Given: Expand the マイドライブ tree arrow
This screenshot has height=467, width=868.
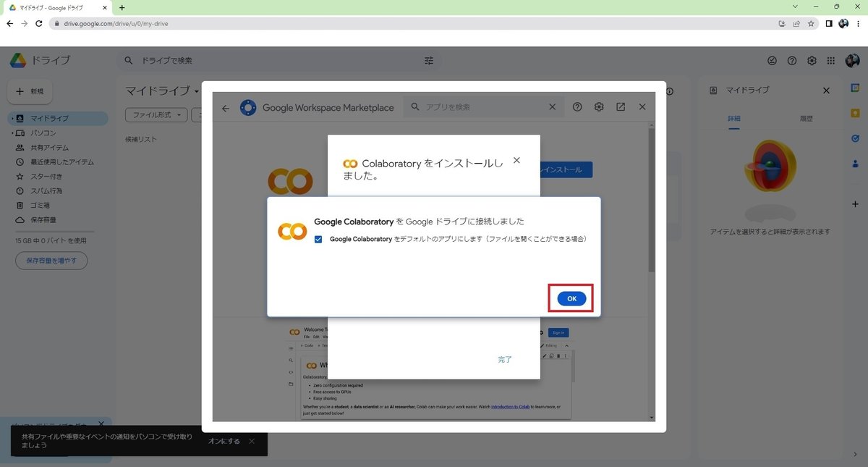Looking at the screenshot, I should tap(11, 118).
